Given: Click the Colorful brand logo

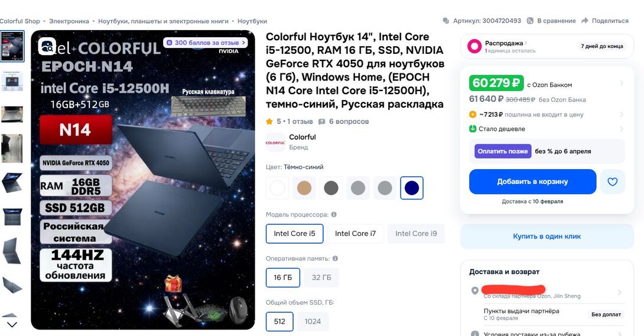Looking at the screenshot, I should pyautogui.click(x=275, y=143).
